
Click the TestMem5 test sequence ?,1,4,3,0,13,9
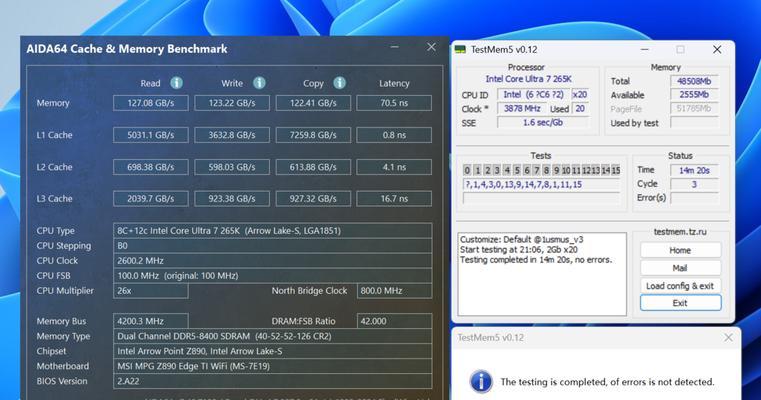541,184
